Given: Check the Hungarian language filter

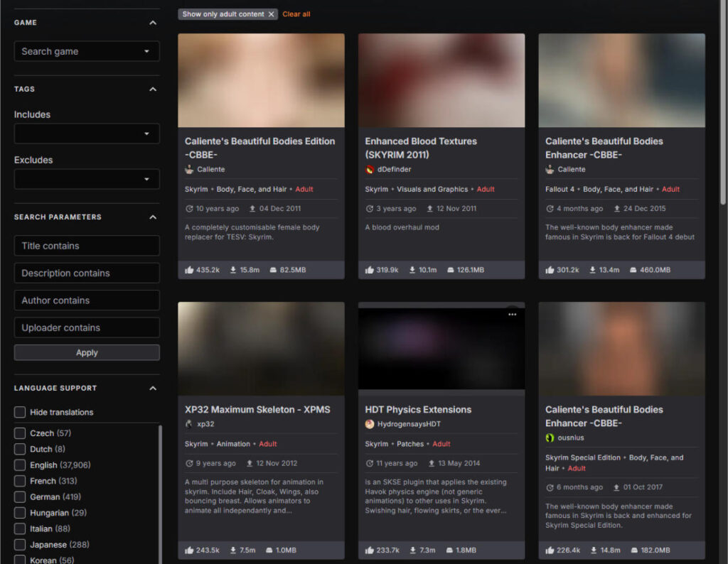Looking at the screenshot, I should pos(19,513).
